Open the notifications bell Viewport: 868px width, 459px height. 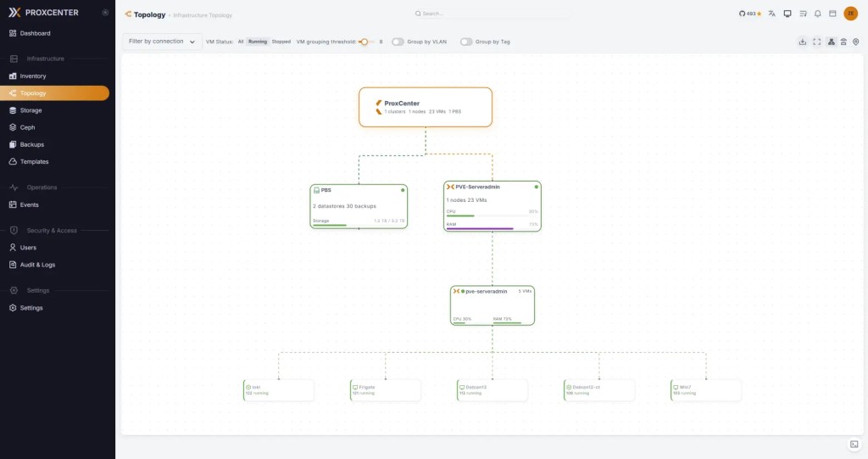click(817, 14)
